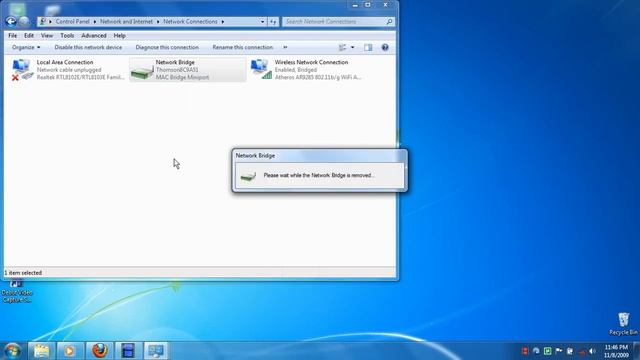The image size is (640, 360).
Task: Click Disable this network device
Action: 88,47
